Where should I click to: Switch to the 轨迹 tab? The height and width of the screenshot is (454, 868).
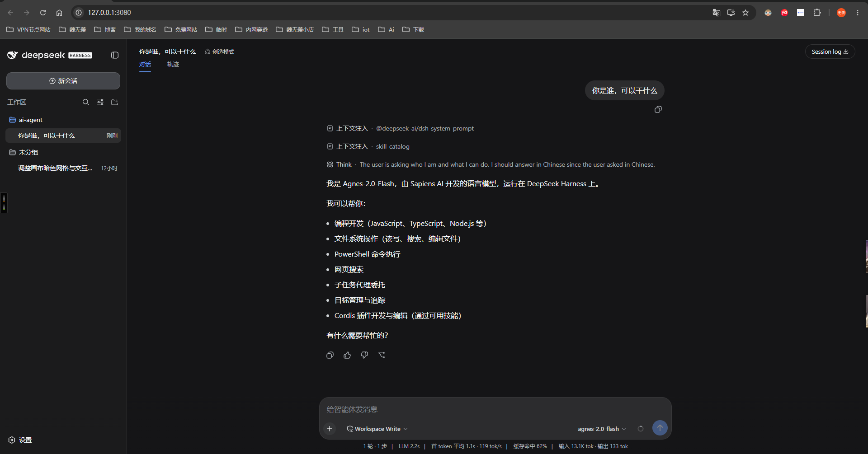(x=173, y=64)
